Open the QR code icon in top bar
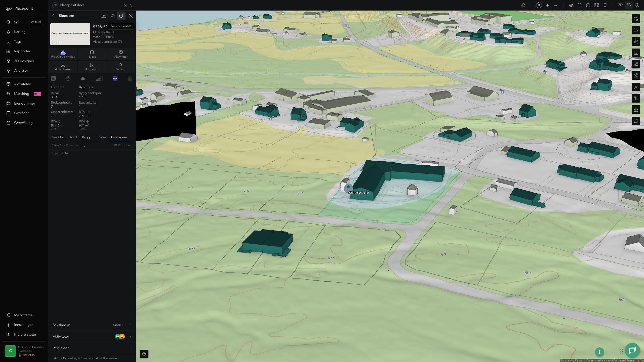 pyautogui.click(x=596, y=5)
